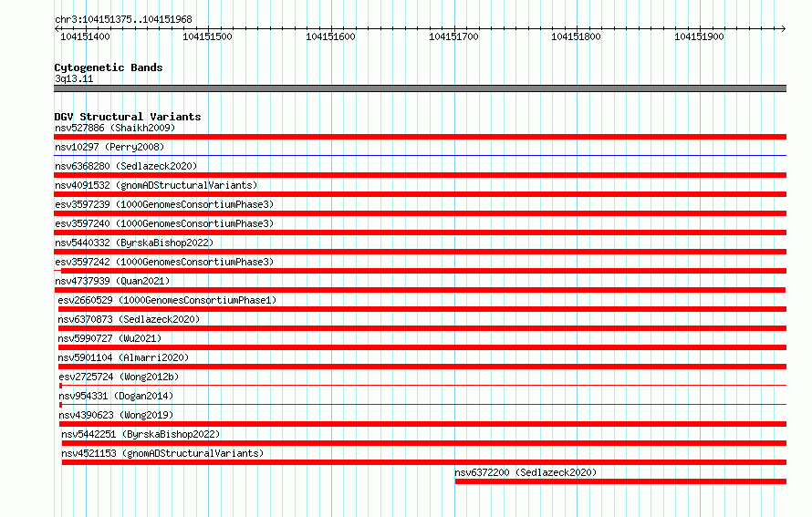Click the thin blue line under nsv10297

(x=420, y=155)
